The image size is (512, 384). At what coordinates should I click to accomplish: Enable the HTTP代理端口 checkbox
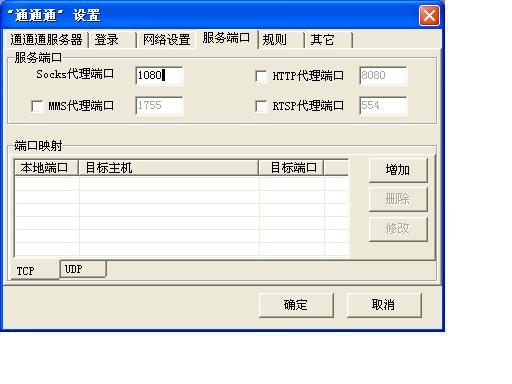261,76
